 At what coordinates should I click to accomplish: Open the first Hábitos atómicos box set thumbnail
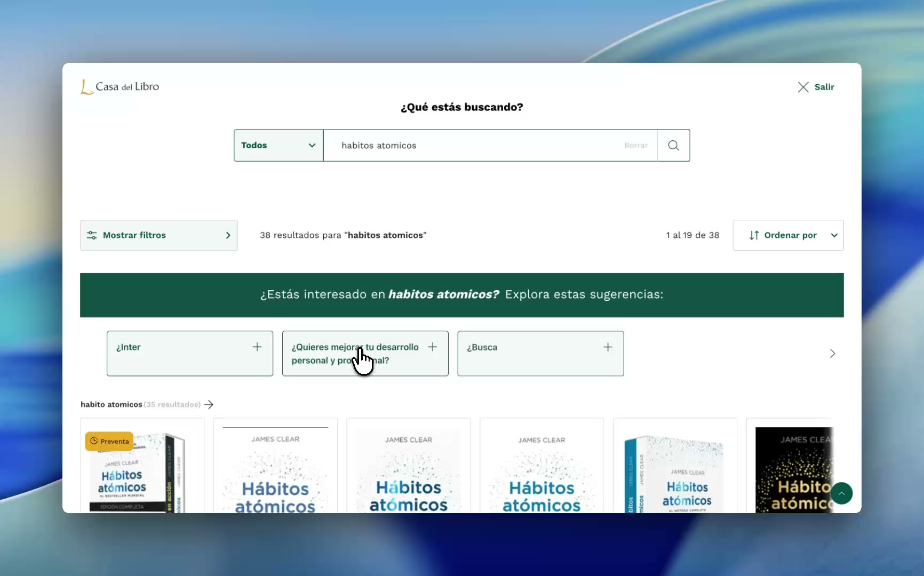point(142,466)
